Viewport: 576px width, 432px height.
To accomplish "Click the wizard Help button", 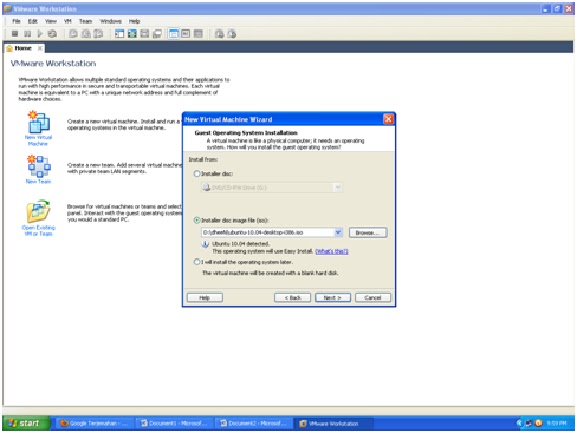I will pyautogui.click(x=205, y=298).
